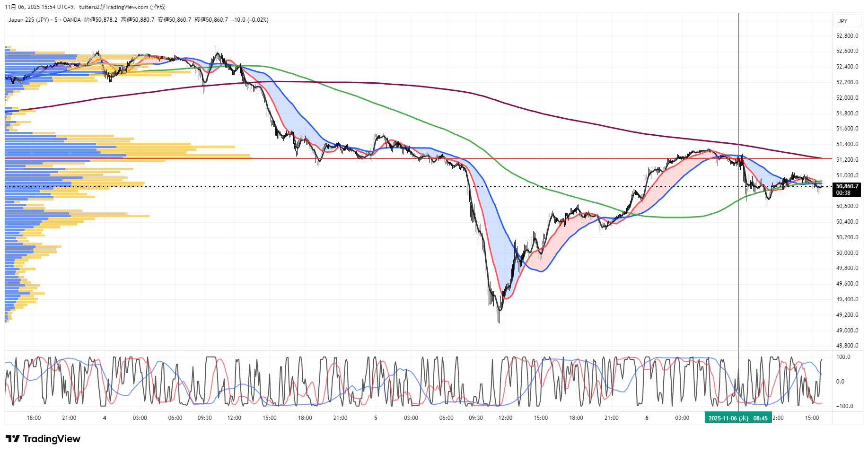The height and width of the screenshot is (453, 868).
Task: Click the -100.0 oscillator scale label
Action: coord(844,406)
